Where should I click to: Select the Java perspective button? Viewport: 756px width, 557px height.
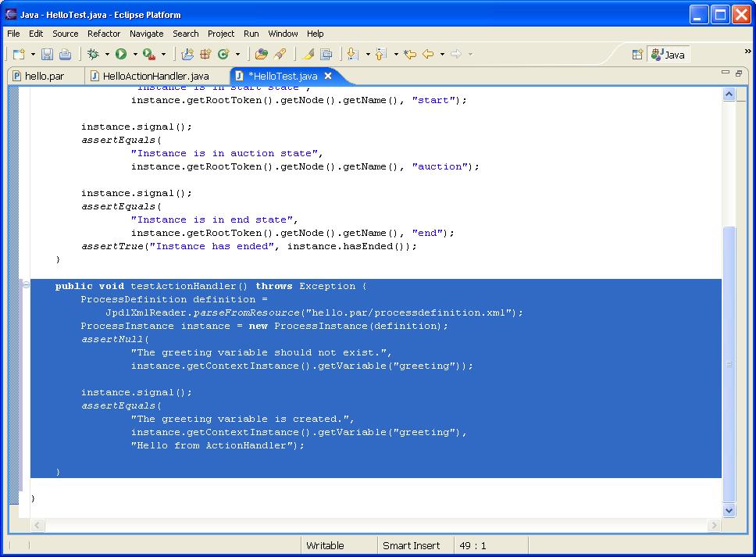(x=669, y=55)
